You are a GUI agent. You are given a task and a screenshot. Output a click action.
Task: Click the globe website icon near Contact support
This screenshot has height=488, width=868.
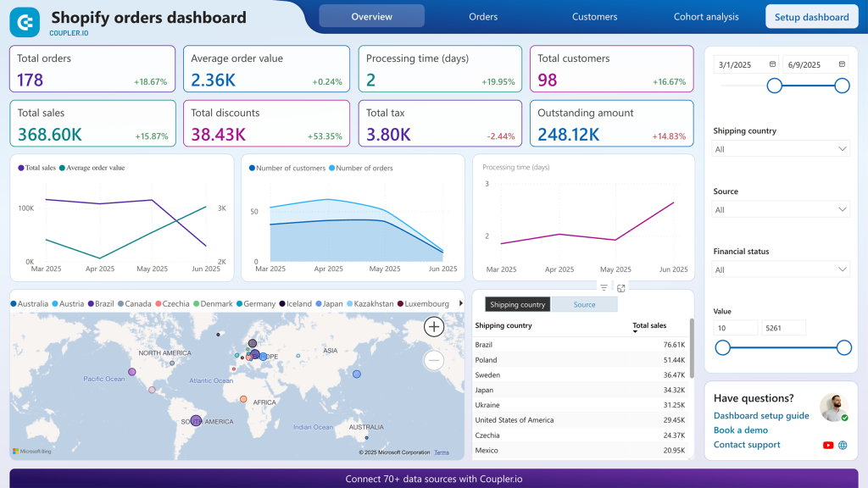(x=843, y=445)
